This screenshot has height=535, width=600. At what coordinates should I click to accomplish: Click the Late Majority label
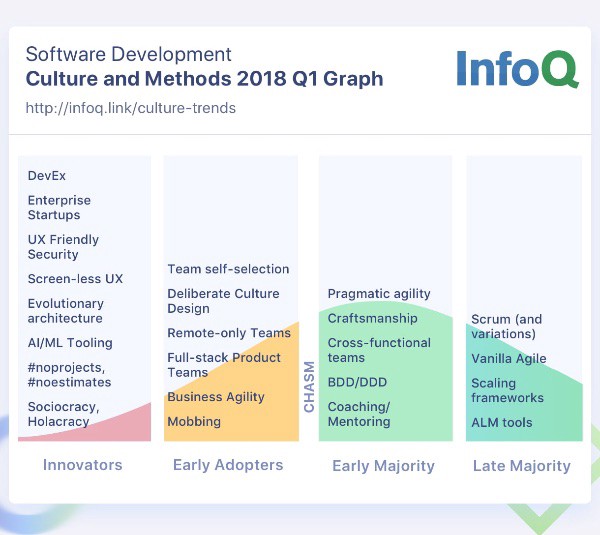pos(522,466)
